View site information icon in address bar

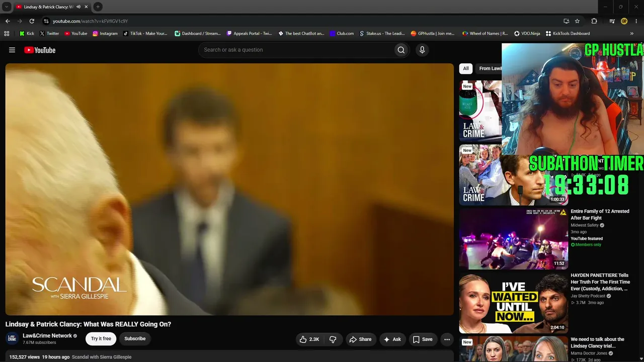click(46, 21)
